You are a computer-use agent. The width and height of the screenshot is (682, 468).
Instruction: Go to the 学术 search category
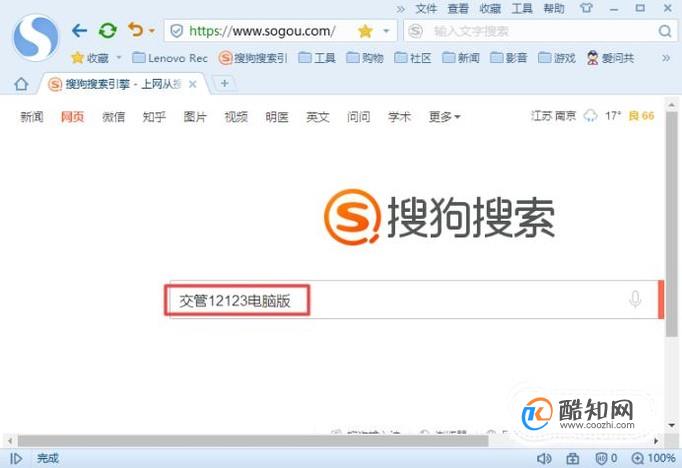[399, 117]
